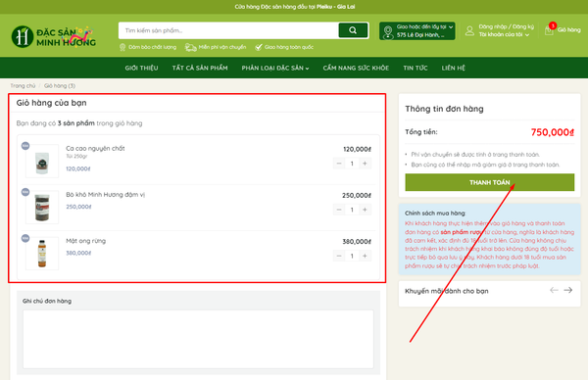Viewport: 588px width, 380px height.
Task: Click Bò khô Minh Hương đậm vị name
Action: pos(106,195)
